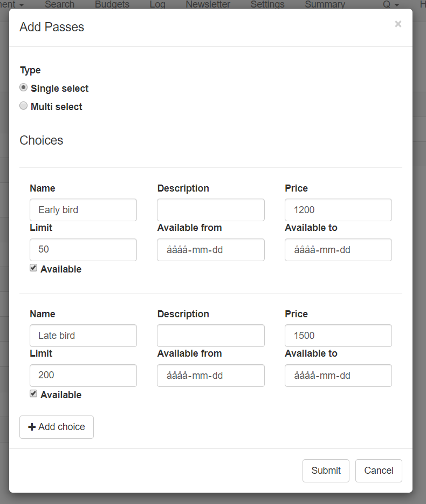The image size is (426, 504).
Task: Uncheck Available for the Early bird choice
Action: 33,268
